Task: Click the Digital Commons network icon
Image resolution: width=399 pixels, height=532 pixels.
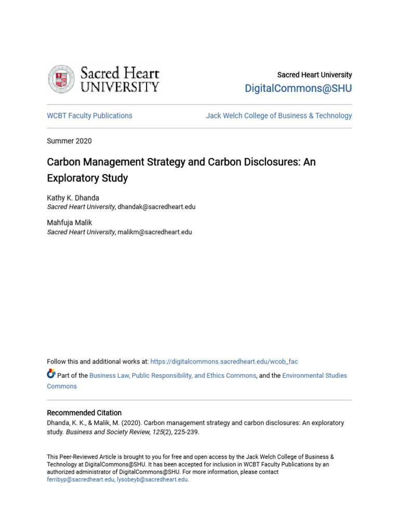Action: click(x=51, y=374)
